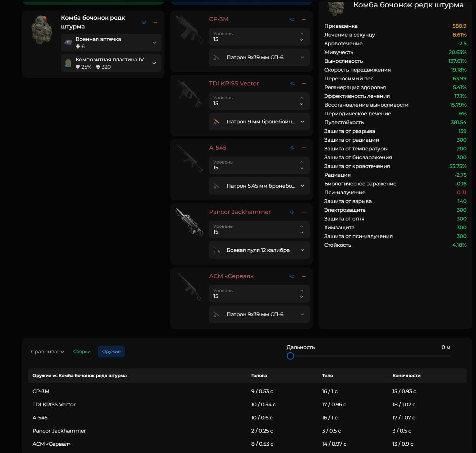476x453 pixels.
Task: Increase СР-3М level with up arrow
Action: (x=302, y=34)
